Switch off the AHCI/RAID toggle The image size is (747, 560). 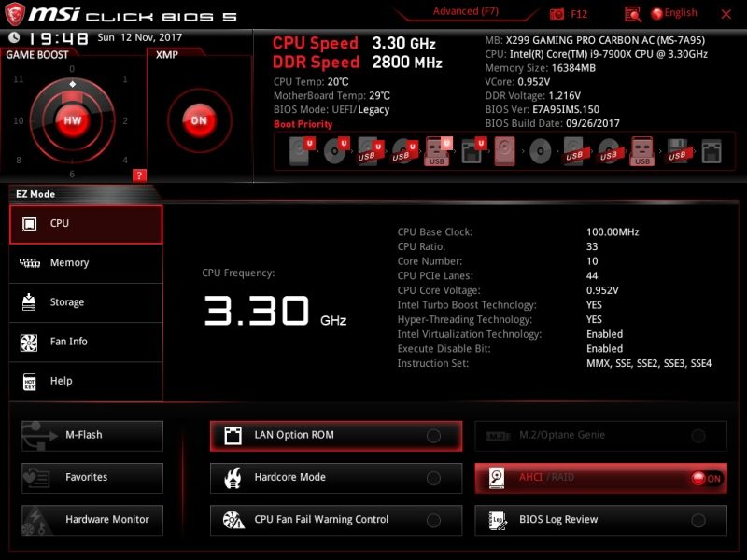point(705,478)
